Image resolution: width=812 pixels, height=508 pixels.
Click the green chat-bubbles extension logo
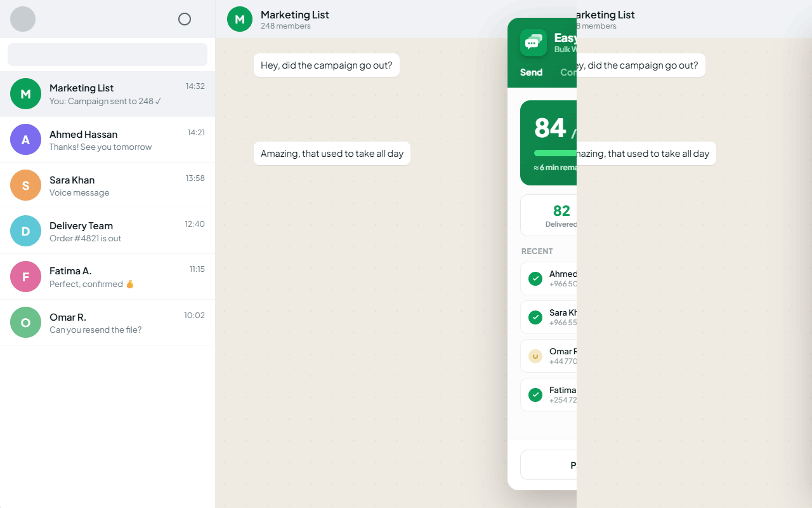[x=534, y=43]
